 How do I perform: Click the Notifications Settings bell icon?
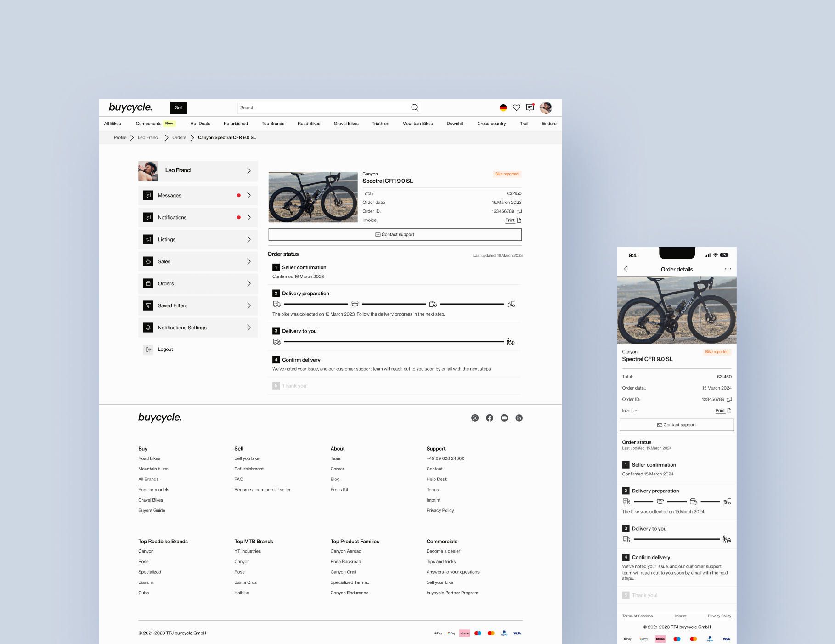tap(148, 328)
